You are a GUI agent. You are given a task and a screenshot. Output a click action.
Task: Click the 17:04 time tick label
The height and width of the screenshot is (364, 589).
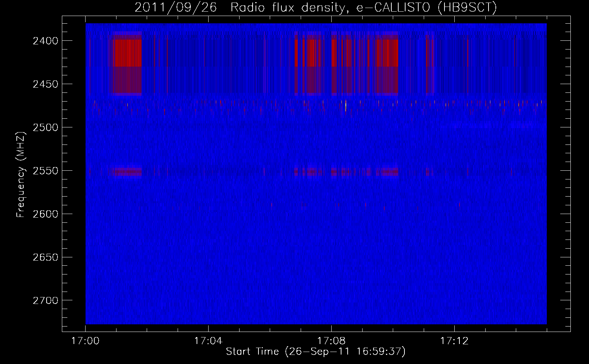pyautogui.click(x=208, y=341)
